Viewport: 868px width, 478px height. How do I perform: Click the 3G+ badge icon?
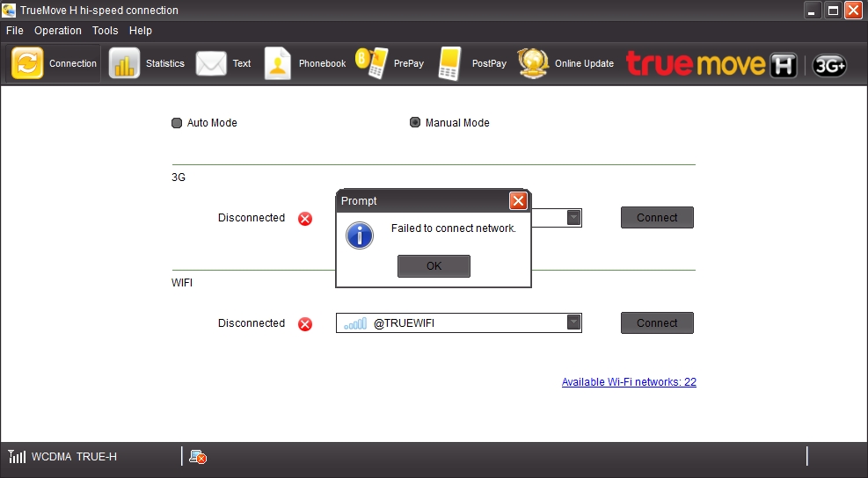829,65
